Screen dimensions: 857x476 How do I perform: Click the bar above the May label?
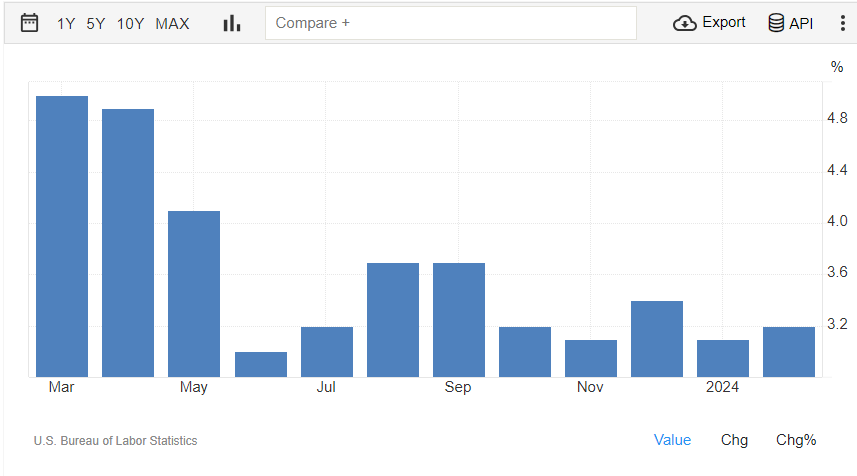pyautogui.click(x=194, y=294)
